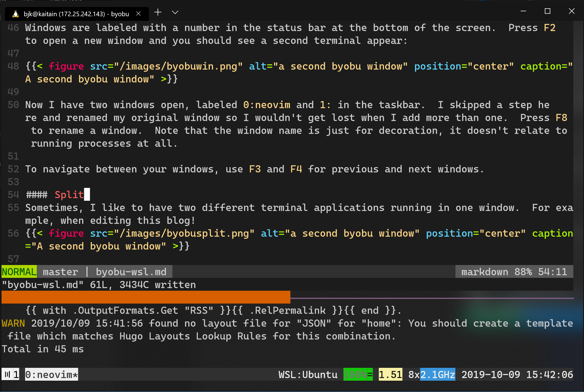The width and height of the screenshot is (584, 392).
Task: Close the terminal window
Action: (x=571, y=11)
